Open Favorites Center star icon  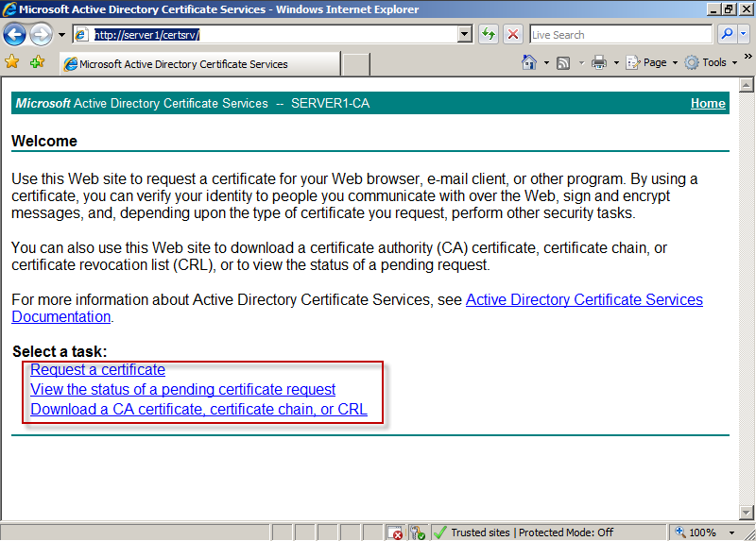pos(12,62)
